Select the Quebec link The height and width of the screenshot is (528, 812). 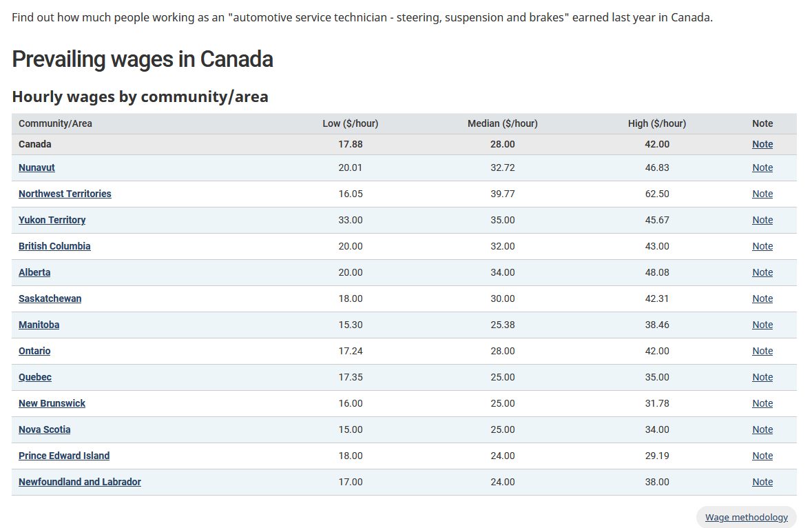tap(35, 377)
